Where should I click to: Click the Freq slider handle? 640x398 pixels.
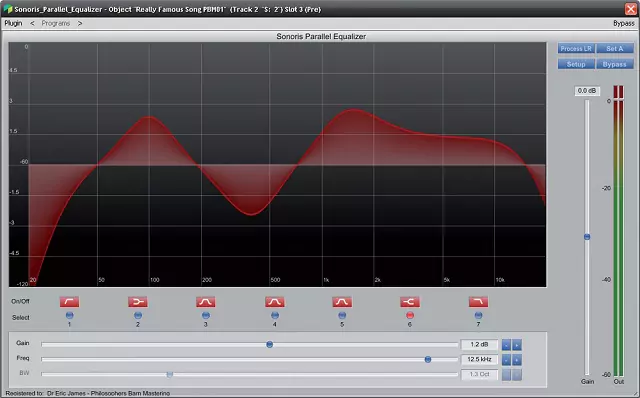click(x=428, y=359)
